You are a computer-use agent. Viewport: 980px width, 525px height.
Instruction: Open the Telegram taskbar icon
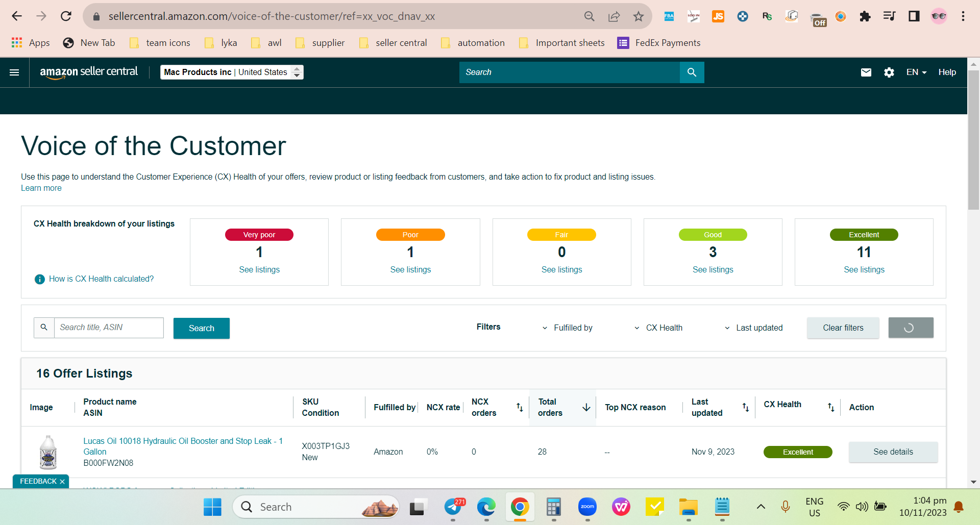pyautogui.click(x=453, y=507)
